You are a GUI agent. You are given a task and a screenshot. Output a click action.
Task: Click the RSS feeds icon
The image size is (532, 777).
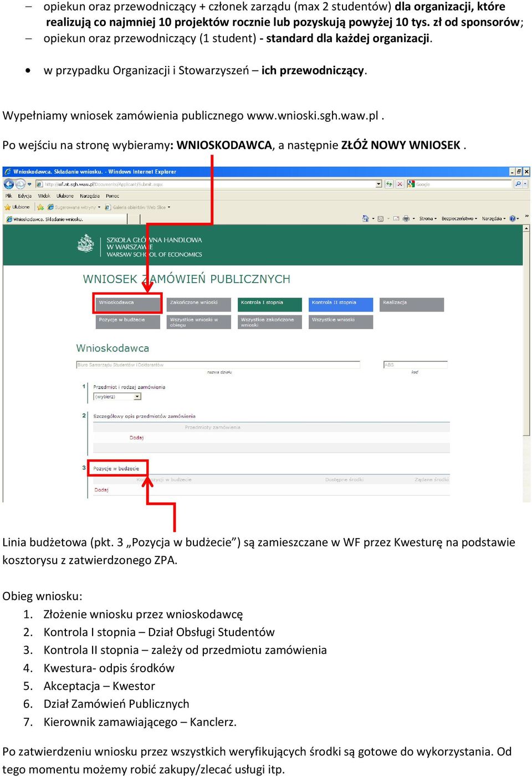pyautogui.click(x=380, y=218)
